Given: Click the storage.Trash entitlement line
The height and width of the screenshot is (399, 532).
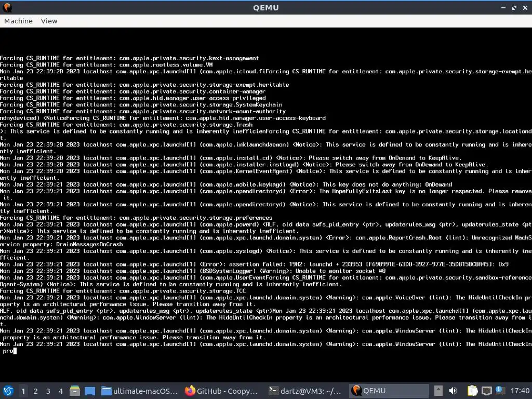Looking at the screenshot, I should point(126,125).
